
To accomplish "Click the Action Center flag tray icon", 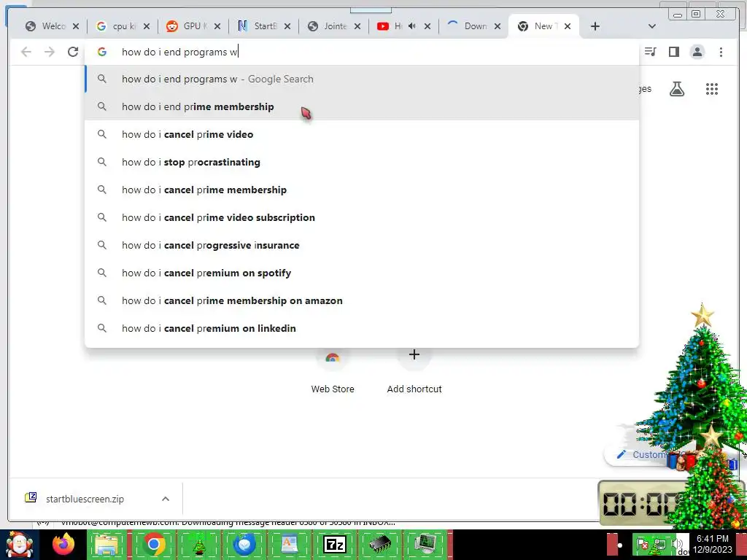I will (x=642, y=544).
